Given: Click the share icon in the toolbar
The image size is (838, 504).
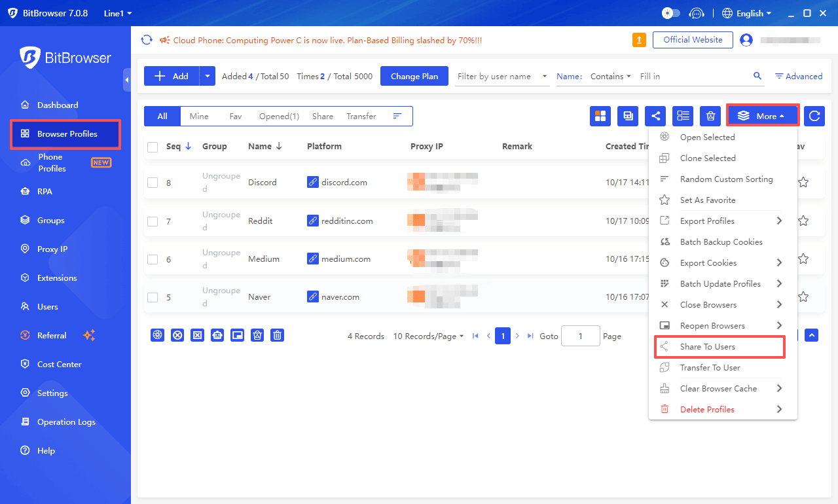Looking at the screenshot, I should pos(655,116).
